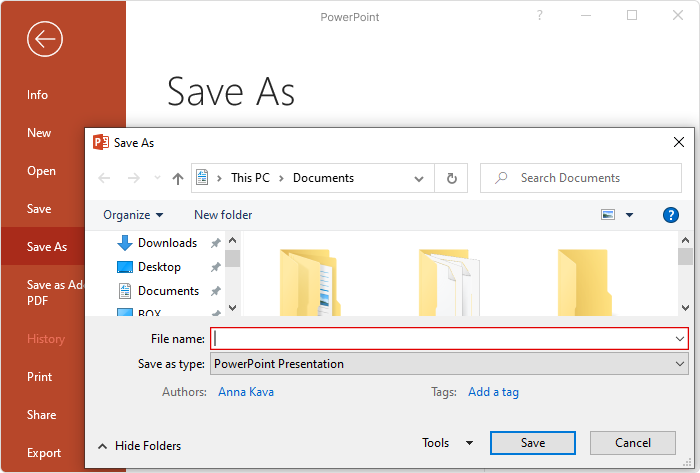Click the document icon in the address bar

pos(202,177)
